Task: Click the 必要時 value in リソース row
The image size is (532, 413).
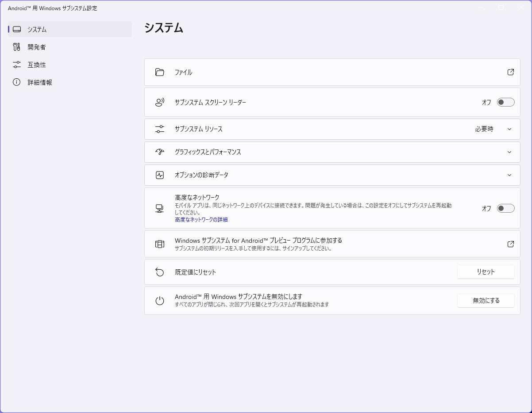Action: (484, 129)
